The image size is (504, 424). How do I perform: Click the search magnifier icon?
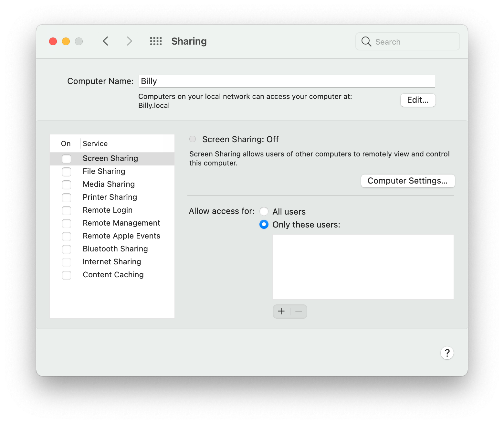366,41
